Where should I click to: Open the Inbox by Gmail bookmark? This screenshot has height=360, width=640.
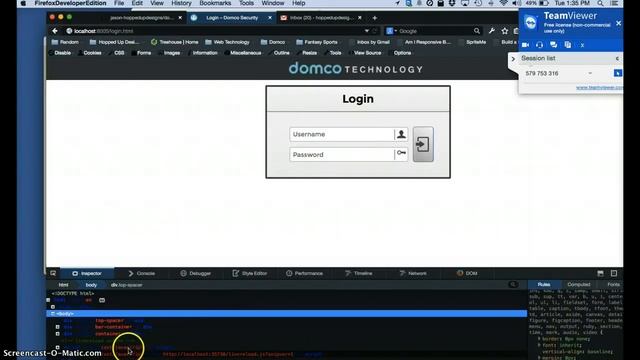pos(369,42)
